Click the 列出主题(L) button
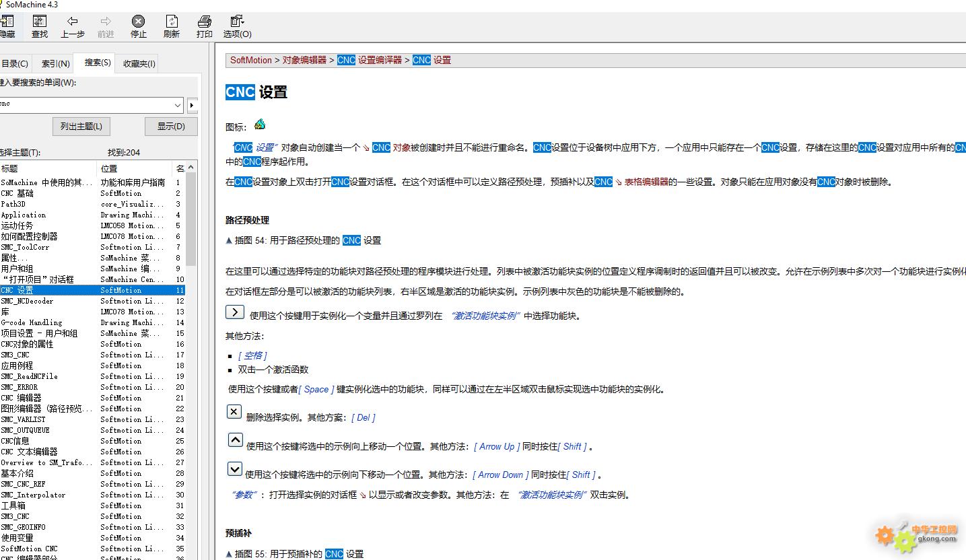The height and width of the screenshot is (560, 966). click(81, 126)
